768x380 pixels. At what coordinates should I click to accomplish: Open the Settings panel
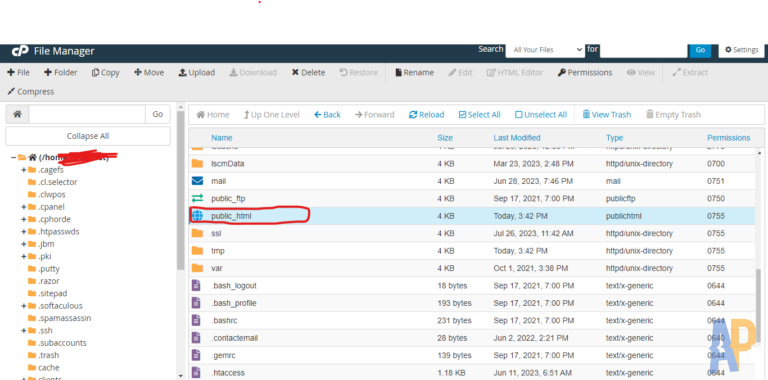pyautogui.click(x=742, y=50)
